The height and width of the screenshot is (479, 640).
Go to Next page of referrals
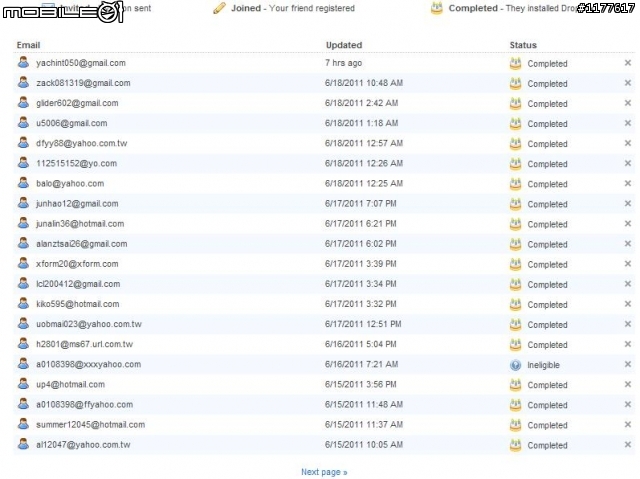coord(324,472)
